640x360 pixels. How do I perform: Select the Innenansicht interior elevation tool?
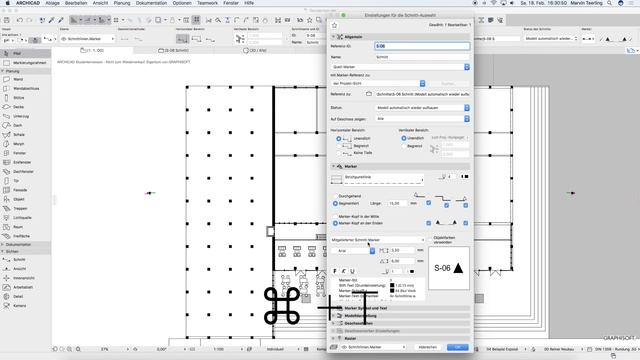(25, 278)
